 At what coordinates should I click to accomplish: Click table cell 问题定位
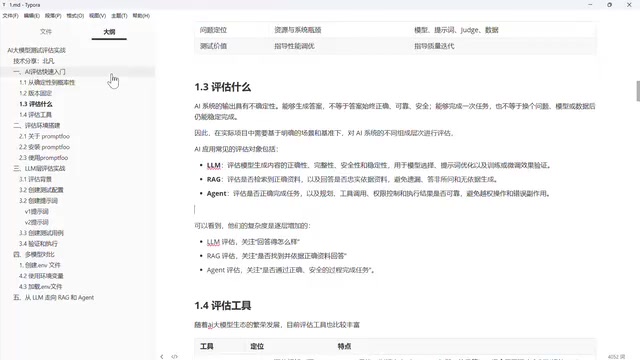(x=213, y=30)
